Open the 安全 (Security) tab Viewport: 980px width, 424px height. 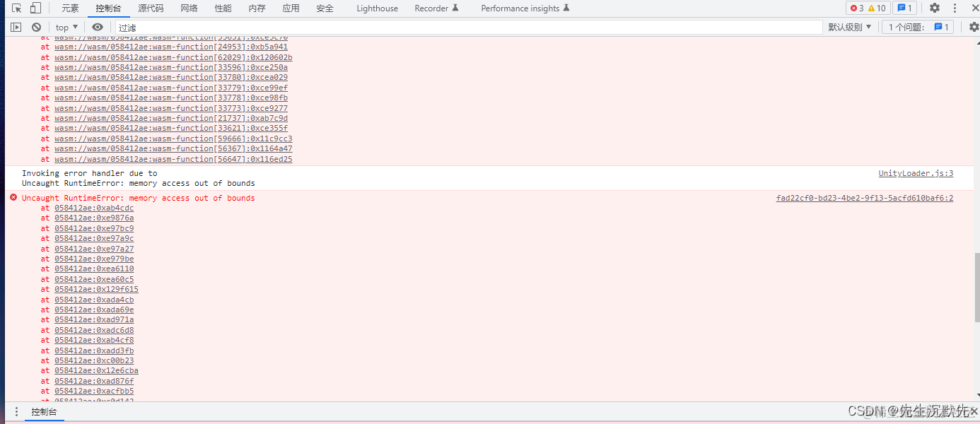[x=325, y=8]
